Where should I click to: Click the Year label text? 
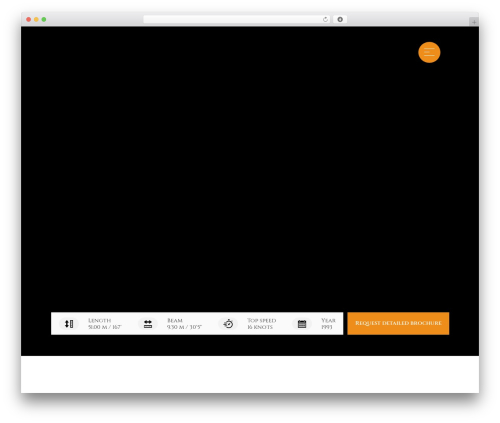point(328,320)
